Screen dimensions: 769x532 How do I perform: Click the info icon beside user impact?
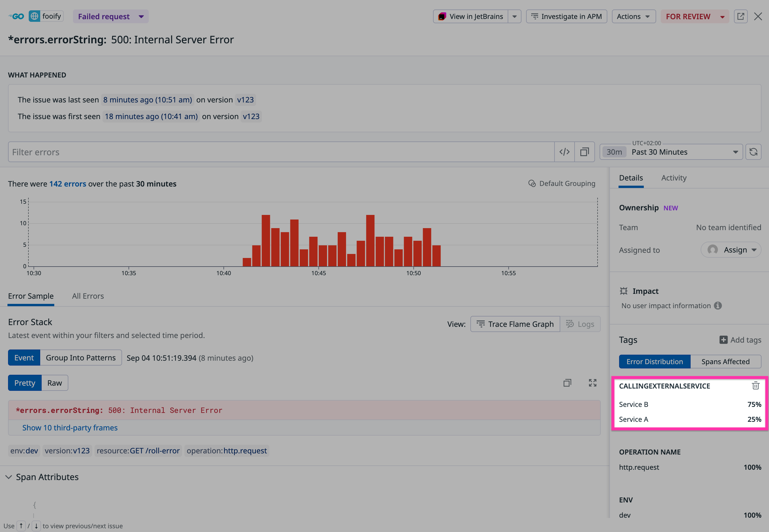click(x=718, y=306)
